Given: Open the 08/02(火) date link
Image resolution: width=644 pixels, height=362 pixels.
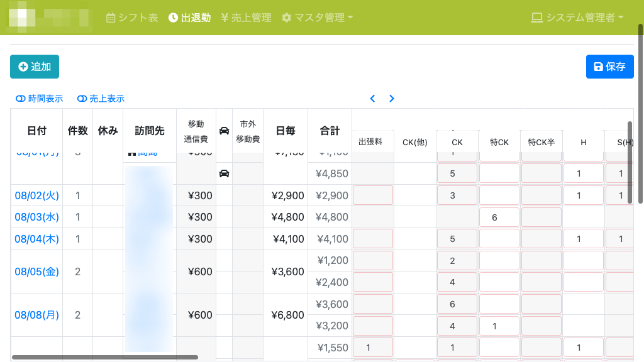Looking at the screenshot, I should coord(36,195).
